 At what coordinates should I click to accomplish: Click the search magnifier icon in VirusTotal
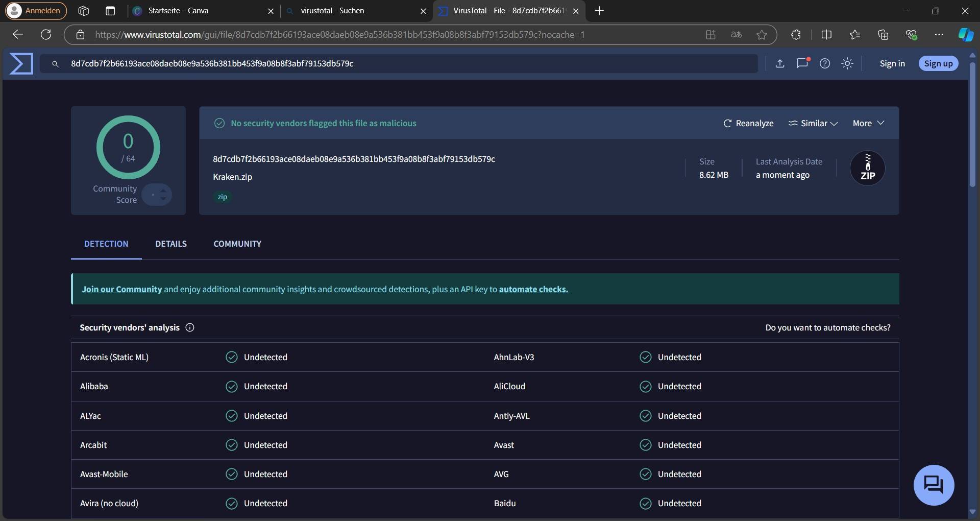[55, 64]
